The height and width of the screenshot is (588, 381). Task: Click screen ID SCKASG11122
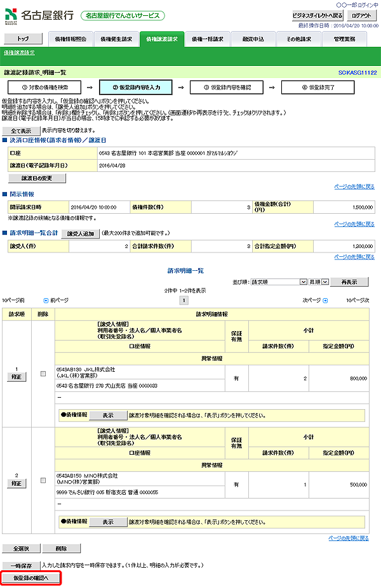(x=358, y=73)
